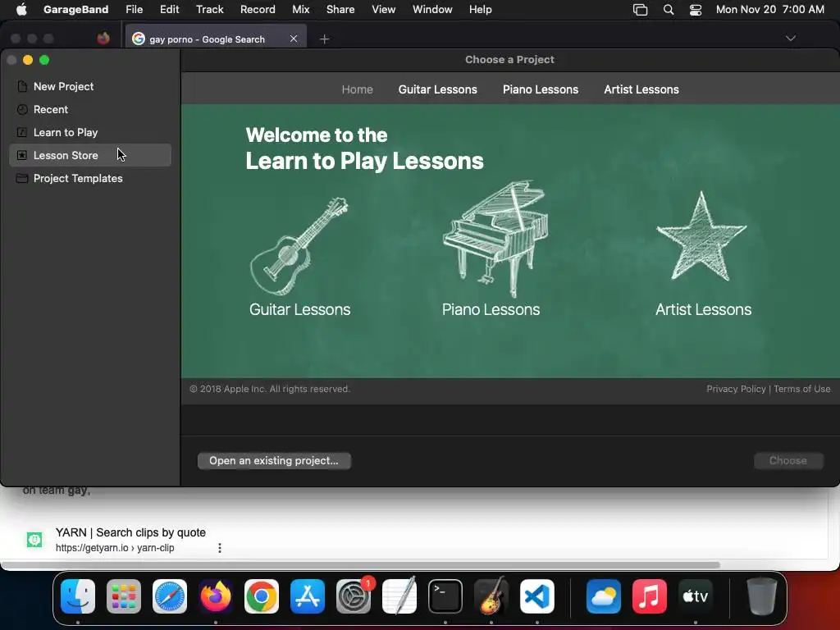Open the Apple TV app from the Dock
The height and width of the screenshot is (630, 840).
point(696,596)
